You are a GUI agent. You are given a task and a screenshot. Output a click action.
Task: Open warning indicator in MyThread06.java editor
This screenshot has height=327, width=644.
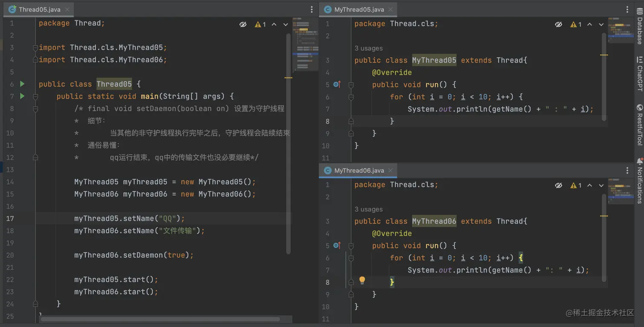pos(576,185)
